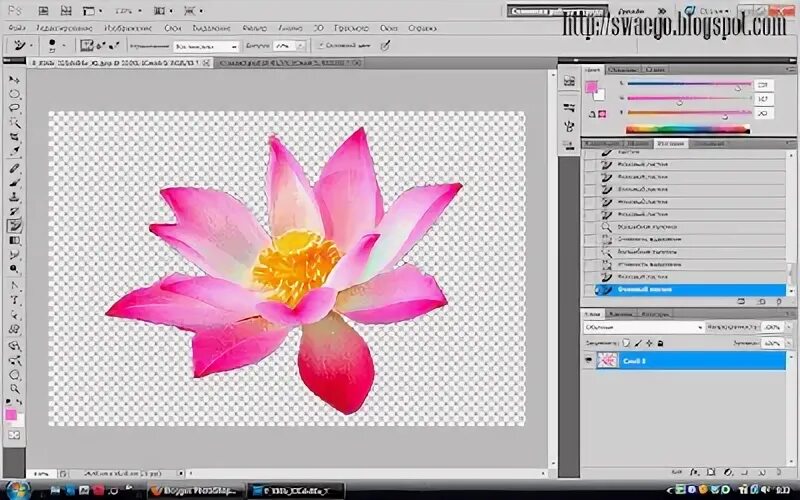Select the Brush tool
The width and height of the screenshot is (800, 500).
pos(14,183)
